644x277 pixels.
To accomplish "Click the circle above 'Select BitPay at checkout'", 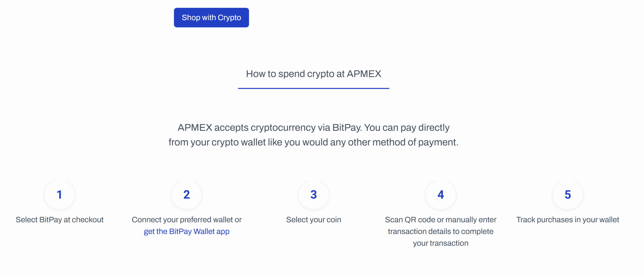I will tap(59, 195).
